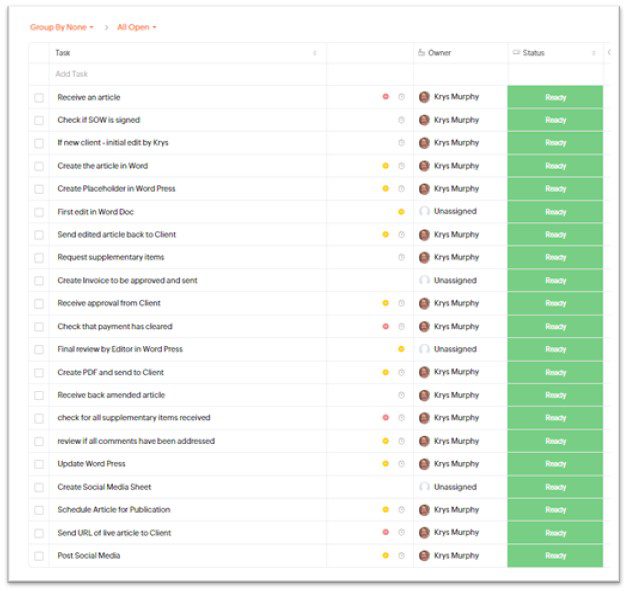Open Ready status for First edit in Word Doc
The image size is (628, 592).
point(555,211)
